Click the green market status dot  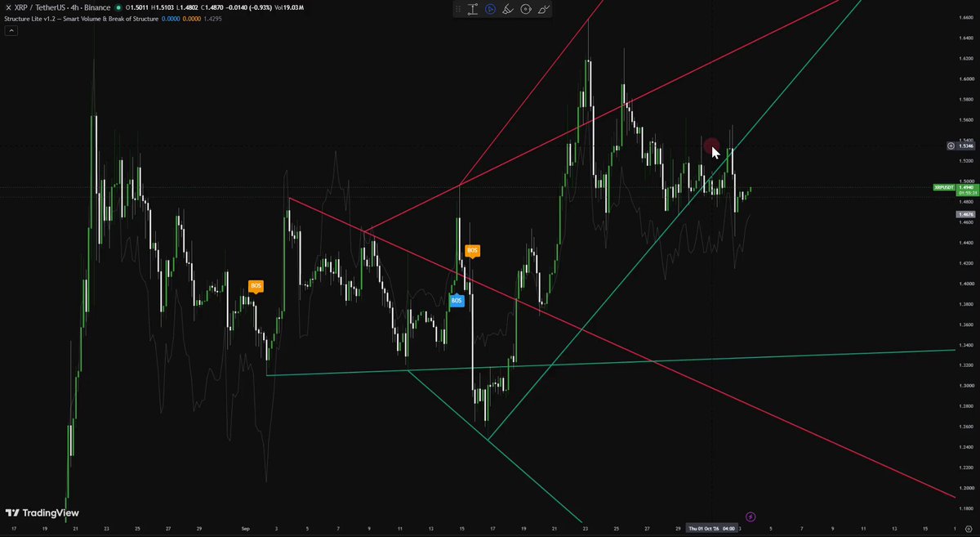point(118,7)
